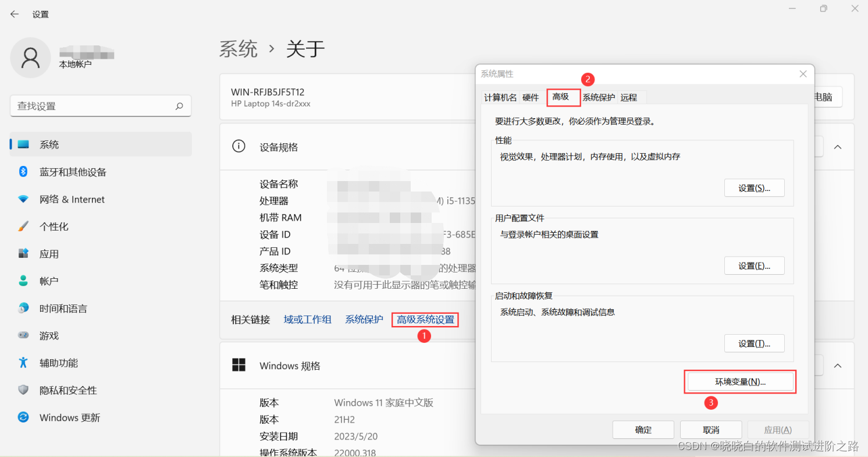The image size is (868, 457).
Task: Click the back arrow at top left
Action: pos(14,14)
